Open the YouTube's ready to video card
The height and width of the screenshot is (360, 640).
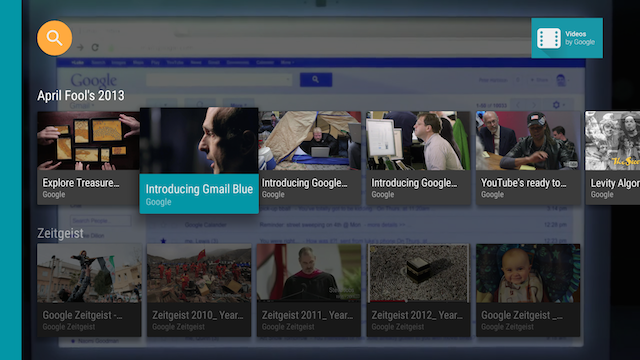528,158
